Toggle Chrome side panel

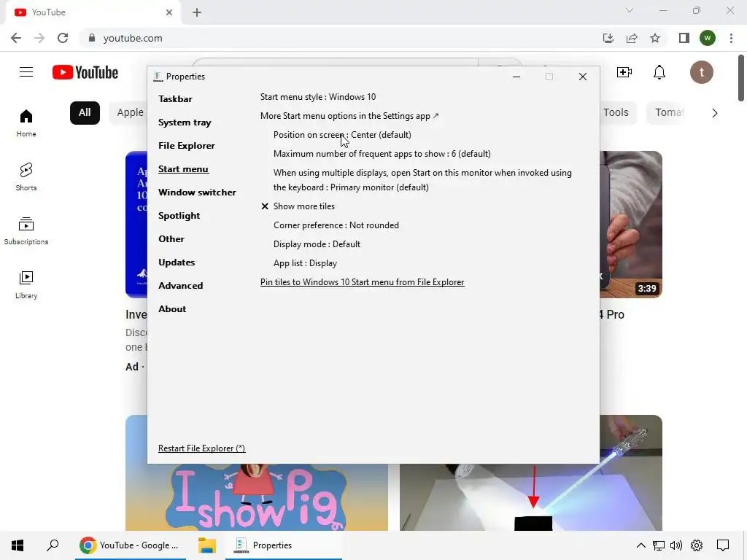(x=684, y=38)
